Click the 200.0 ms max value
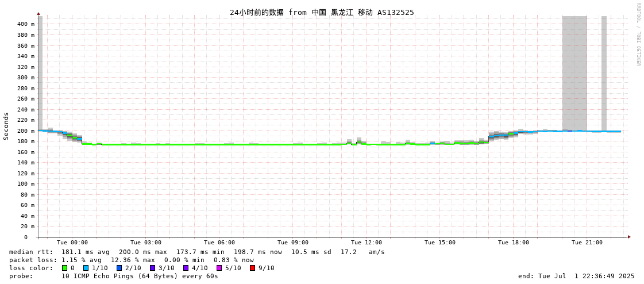 (x=143, y=252)
